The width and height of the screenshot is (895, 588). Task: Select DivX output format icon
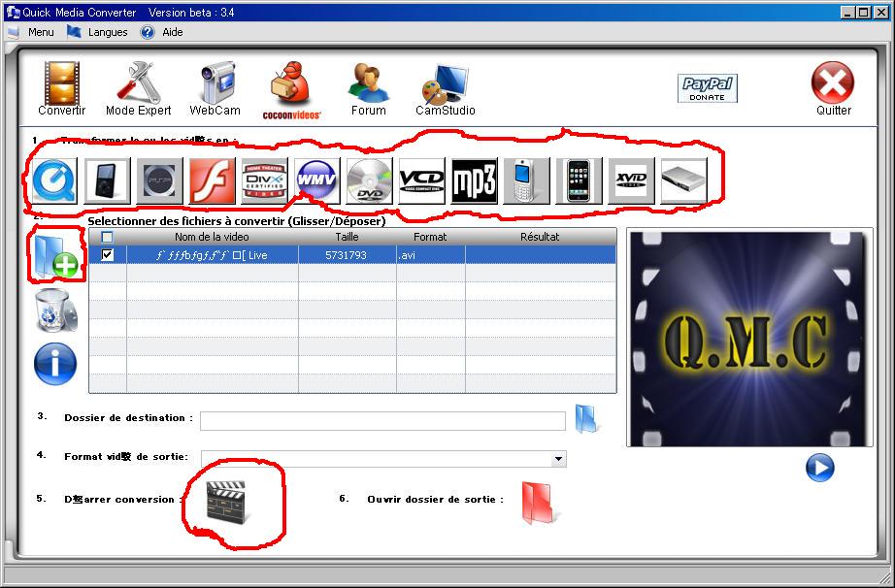pyautogui.click(x=264, y=180)
